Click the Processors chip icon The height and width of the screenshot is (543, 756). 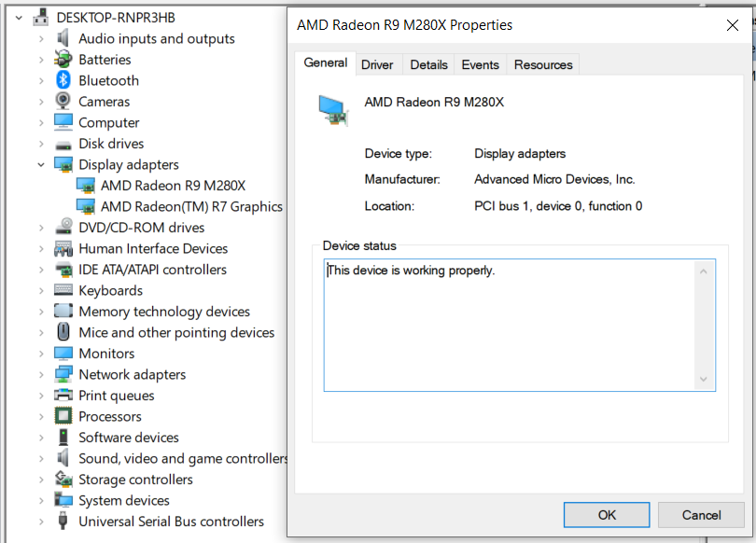point(63,416)
